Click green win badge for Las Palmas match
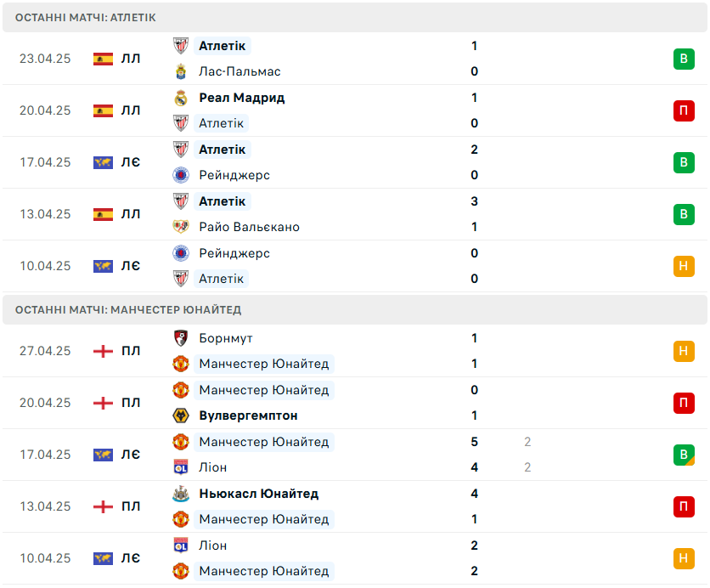 click(x=684, y=59)
